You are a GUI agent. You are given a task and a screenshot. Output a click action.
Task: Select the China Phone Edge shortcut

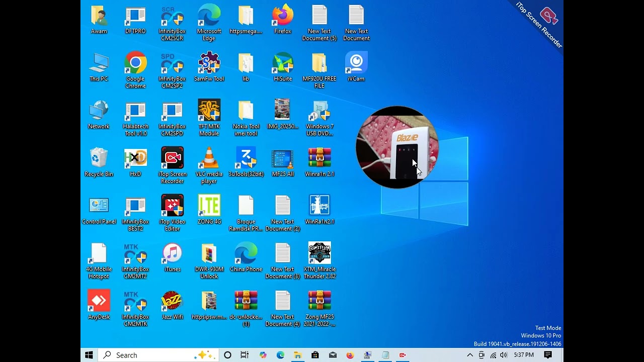(246, 258)
